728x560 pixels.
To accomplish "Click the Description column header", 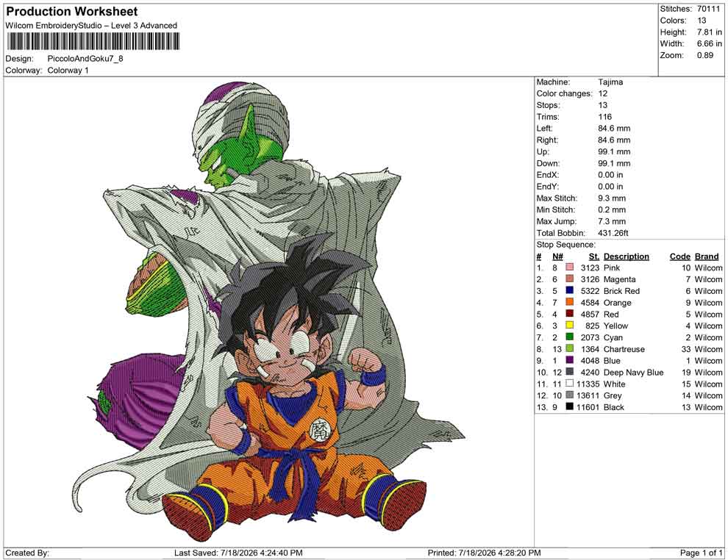I will (x=627, y=256).
